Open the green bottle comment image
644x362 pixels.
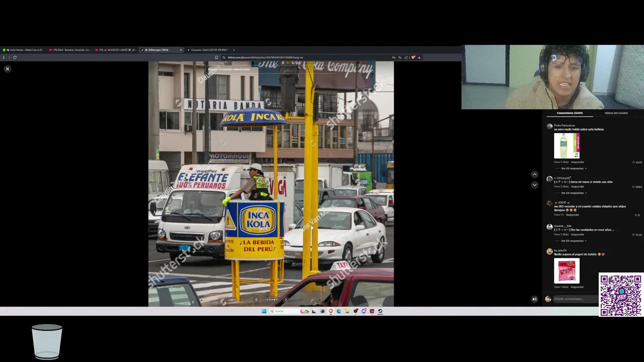tap(567, 145)
